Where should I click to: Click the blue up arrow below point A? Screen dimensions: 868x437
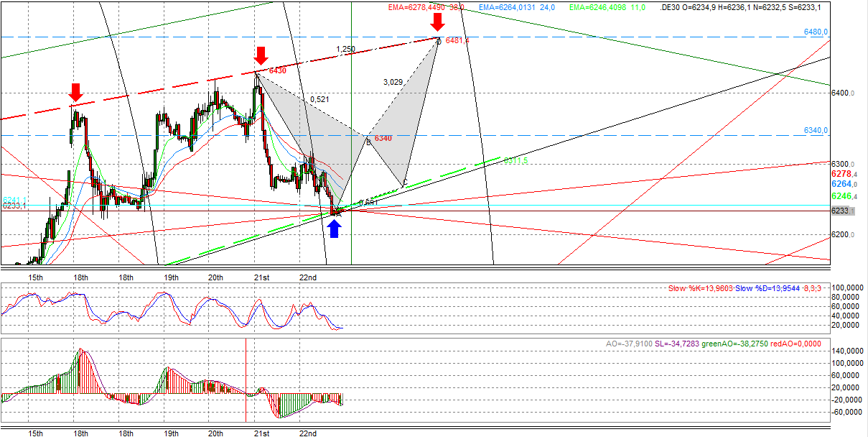coord(334,228)
